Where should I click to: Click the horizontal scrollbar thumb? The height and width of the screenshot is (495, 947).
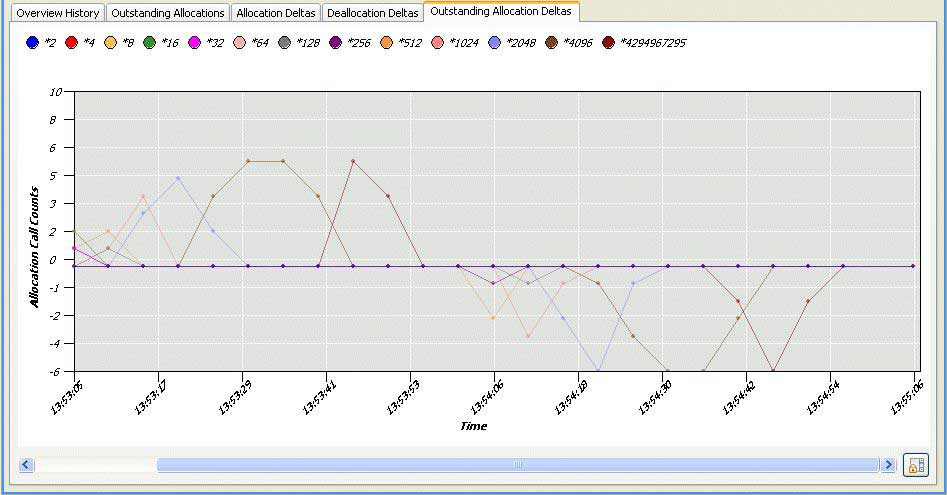[517, 465]
